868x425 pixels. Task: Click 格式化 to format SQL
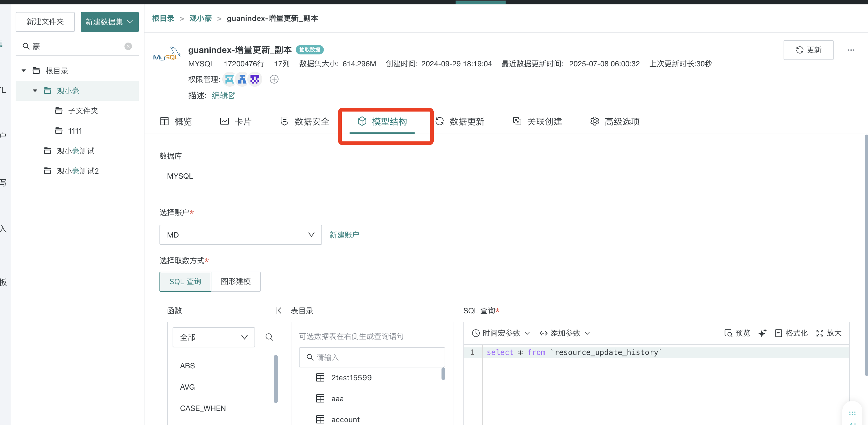point(791,333)
